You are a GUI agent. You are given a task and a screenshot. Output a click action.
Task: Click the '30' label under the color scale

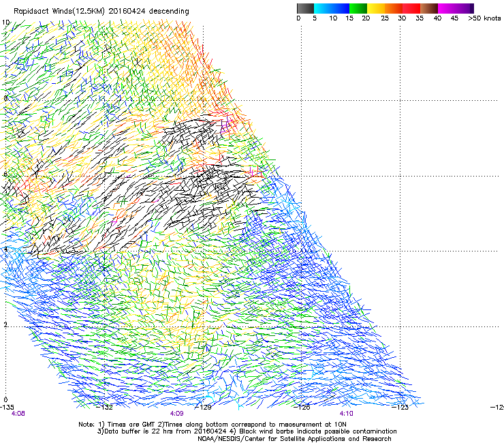click(x=402, y=18)
